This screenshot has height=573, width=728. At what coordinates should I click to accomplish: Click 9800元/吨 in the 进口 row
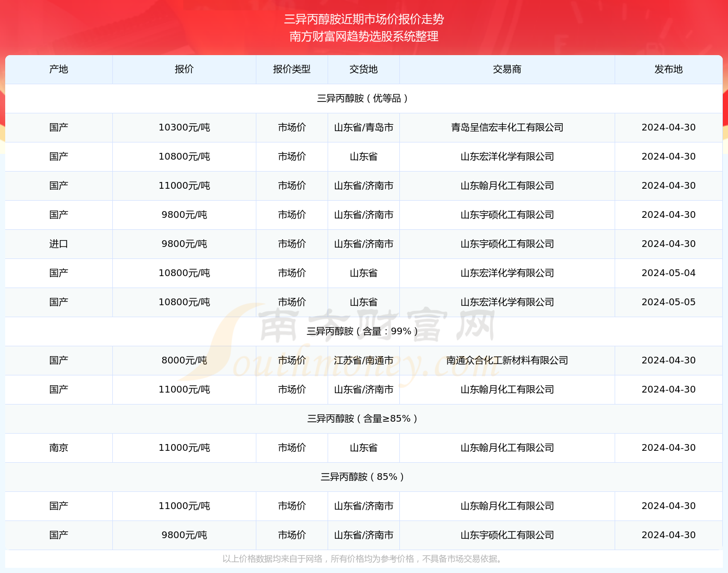184,244
